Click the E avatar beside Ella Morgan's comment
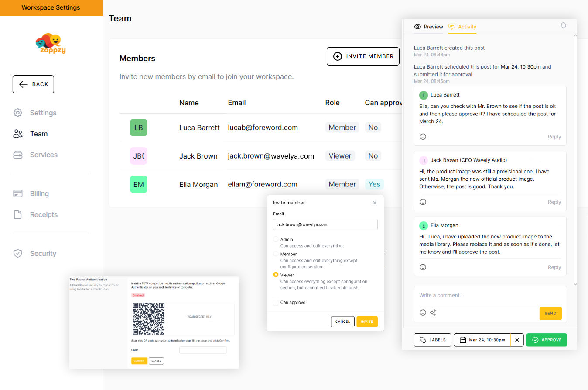The image size is (588, 390). 423,226
